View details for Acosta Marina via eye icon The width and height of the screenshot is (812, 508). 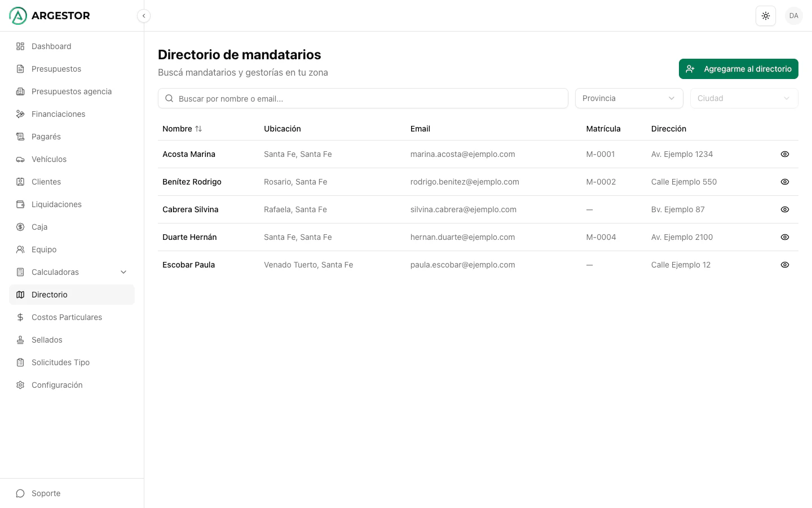(785, 154)
